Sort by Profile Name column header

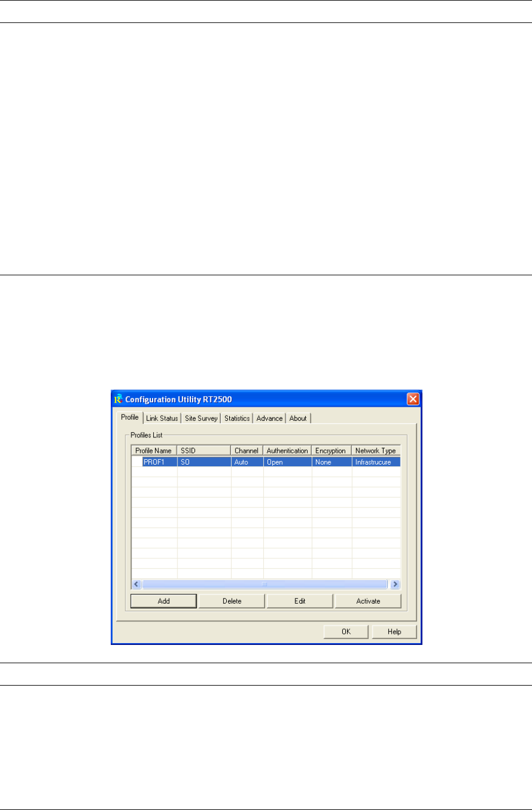[154, 450]
